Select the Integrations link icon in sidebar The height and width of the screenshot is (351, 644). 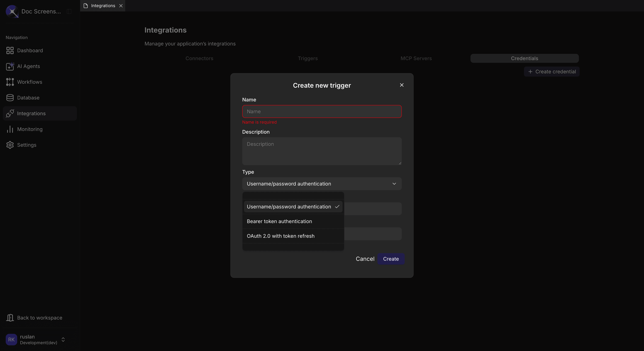[x=10, y=113]
